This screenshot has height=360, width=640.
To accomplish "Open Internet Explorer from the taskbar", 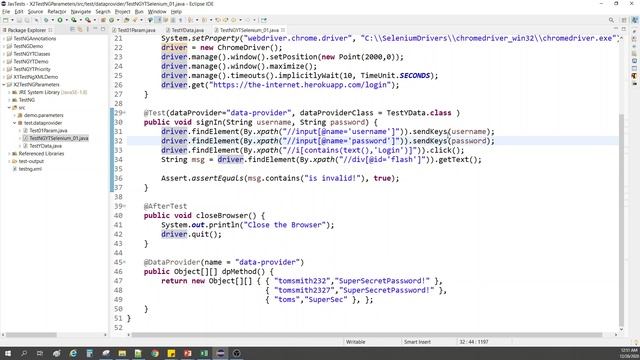I will tap(73, 353).
